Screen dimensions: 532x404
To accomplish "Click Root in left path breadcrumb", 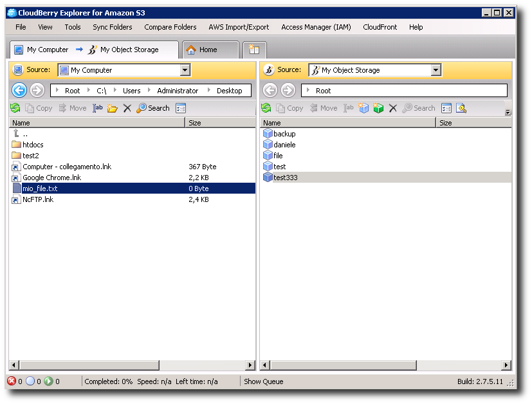I will (x=72, y=91).
